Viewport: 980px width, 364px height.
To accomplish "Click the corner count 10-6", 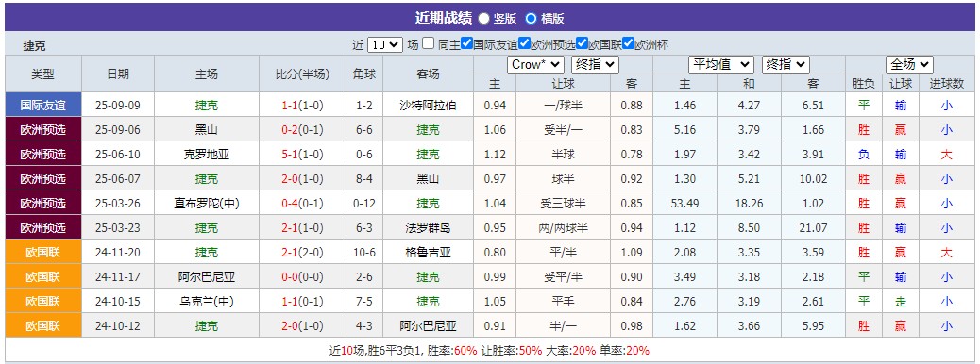I will tap(364, 252).
